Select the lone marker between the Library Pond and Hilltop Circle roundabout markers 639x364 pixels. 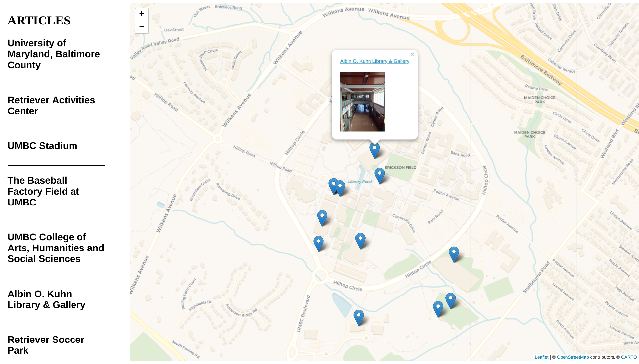coord(322,218)
